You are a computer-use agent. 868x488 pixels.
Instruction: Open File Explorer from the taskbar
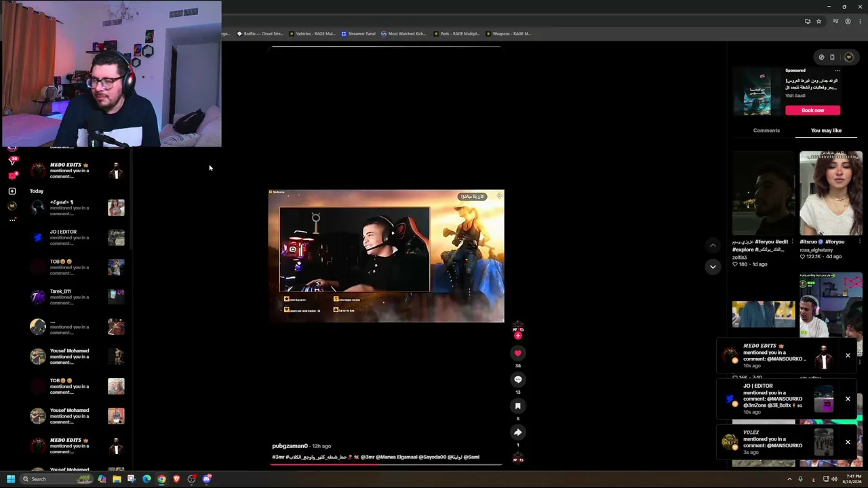117,479
